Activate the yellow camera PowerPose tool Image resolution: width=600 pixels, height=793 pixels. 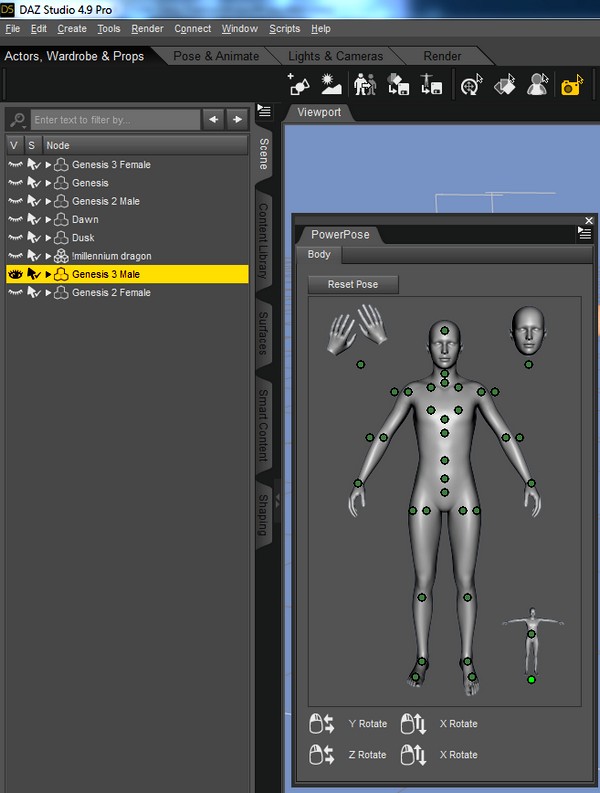point(572,84)
